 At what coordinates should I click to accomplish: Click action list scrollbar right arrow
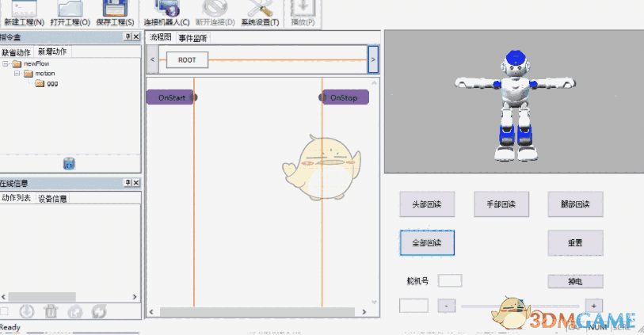tap(135, 296)
